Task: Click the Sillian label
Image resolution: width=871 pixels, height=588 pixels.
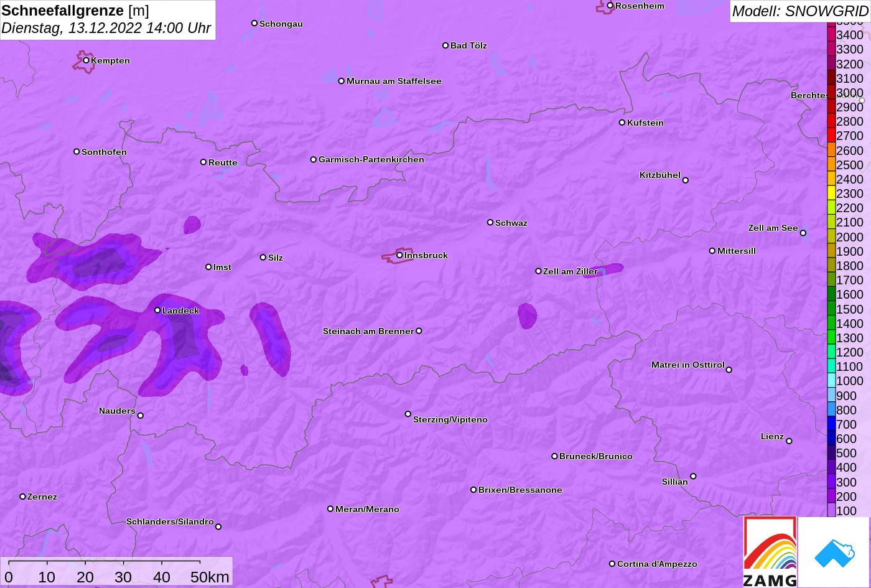Action: (x=675, y=482)
